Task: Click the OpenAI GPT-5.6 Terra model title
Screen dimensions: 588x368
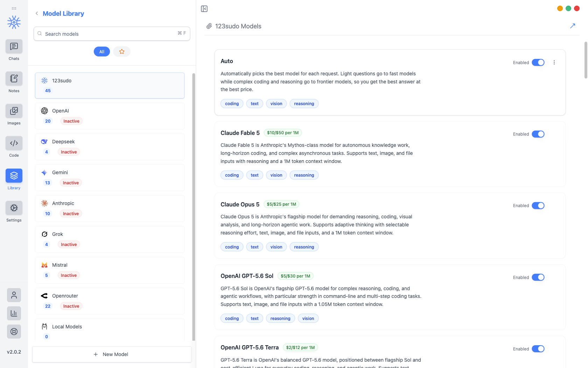Action: [x=250, y=348]
